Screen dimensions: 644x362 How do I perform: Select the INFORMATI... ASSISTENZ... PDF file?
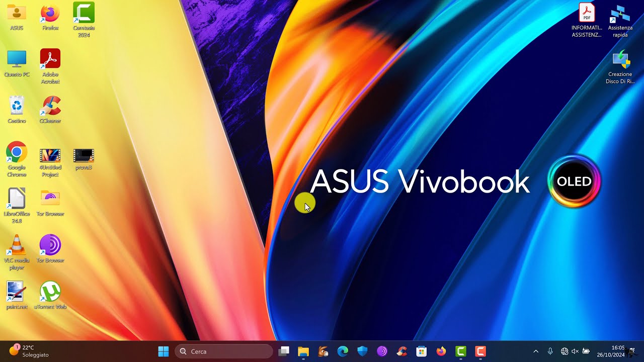tap(587, 20)
